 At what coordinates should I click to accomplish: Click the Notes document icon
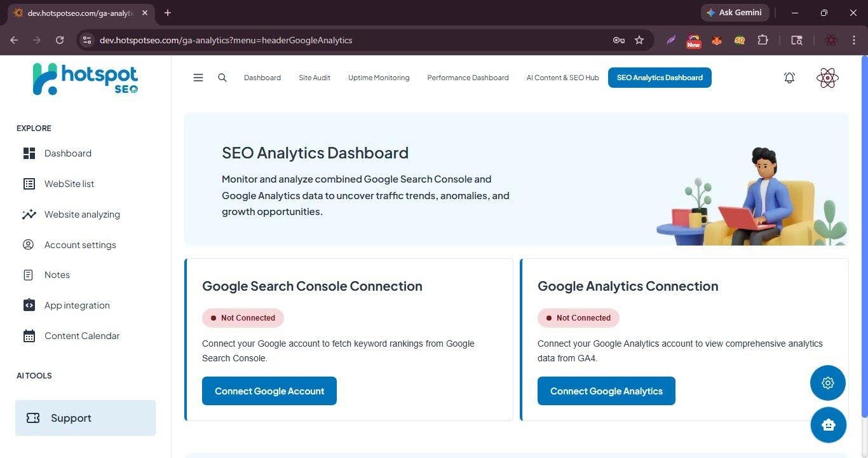coord(29,275)
